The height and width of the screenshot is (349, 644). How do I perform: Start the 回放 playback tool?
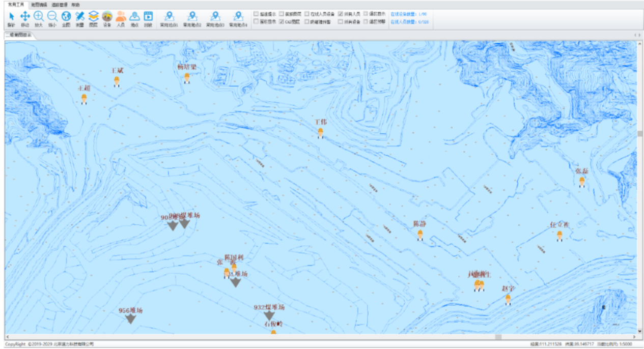point(148,19)
